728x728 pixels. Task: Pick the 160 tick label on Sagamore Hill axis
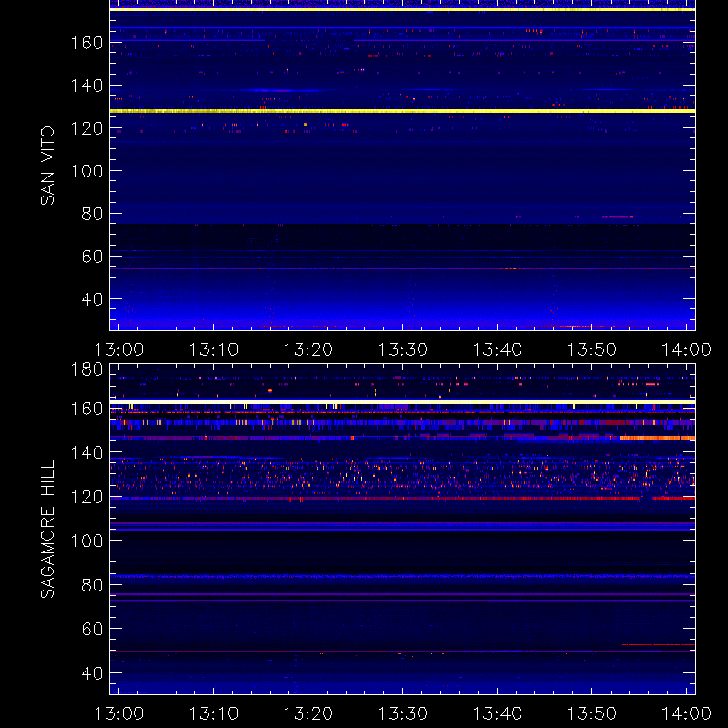tap(86, 409)
